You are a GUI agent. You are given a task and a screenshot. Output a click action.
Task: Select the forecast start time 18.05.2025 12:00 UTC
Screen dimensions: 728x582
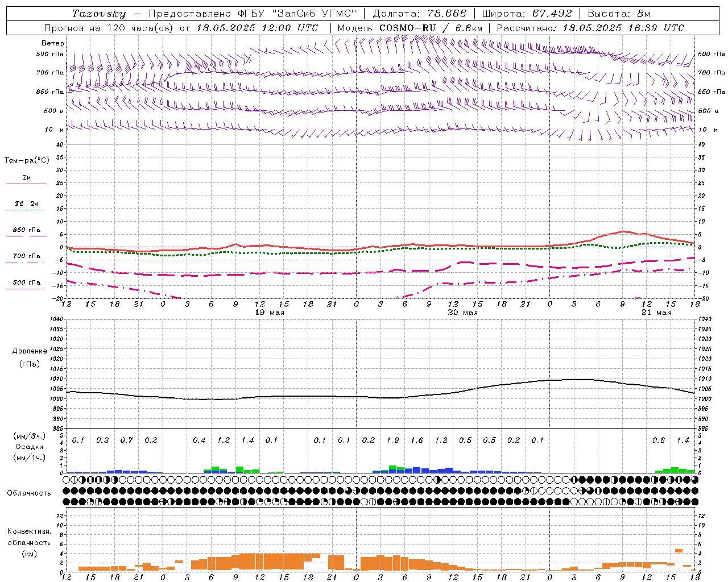pyautogui.click(x=257, y=28)
